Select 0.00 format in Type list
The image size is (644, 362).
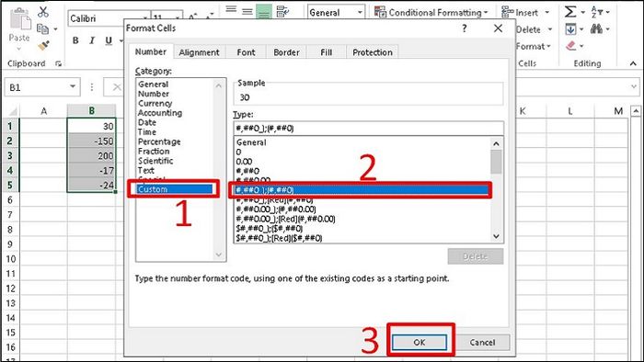pos(244,162)
